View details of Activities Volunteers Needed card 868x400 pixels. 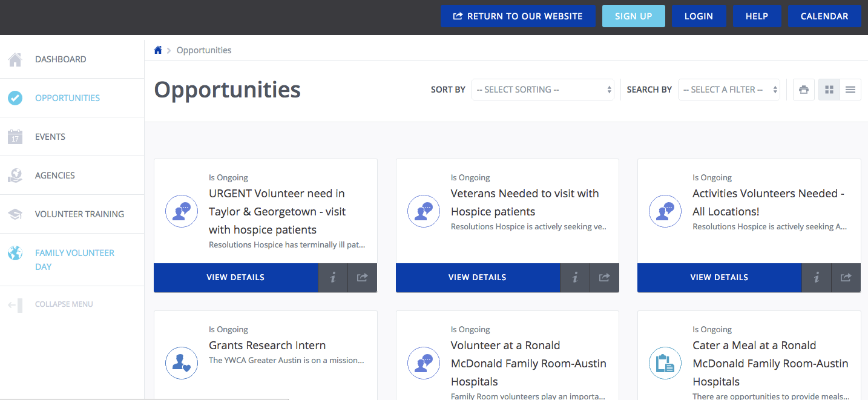(x=720, y=278)
